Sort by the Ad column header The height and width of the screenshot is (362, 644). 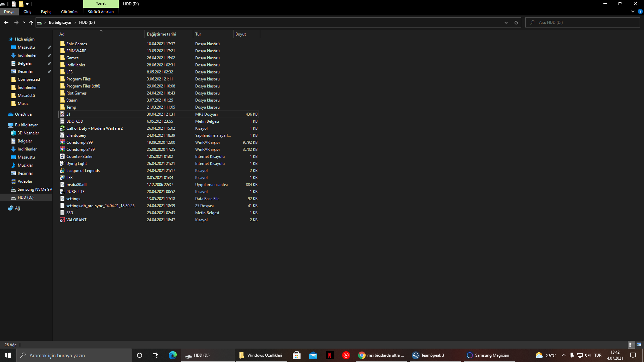[x=101, y=34]
